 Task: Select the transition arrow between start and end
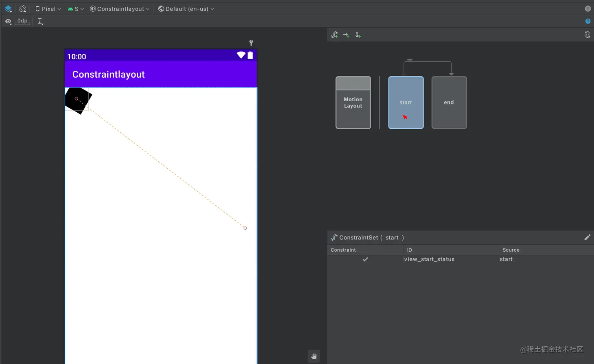(427, 62)
